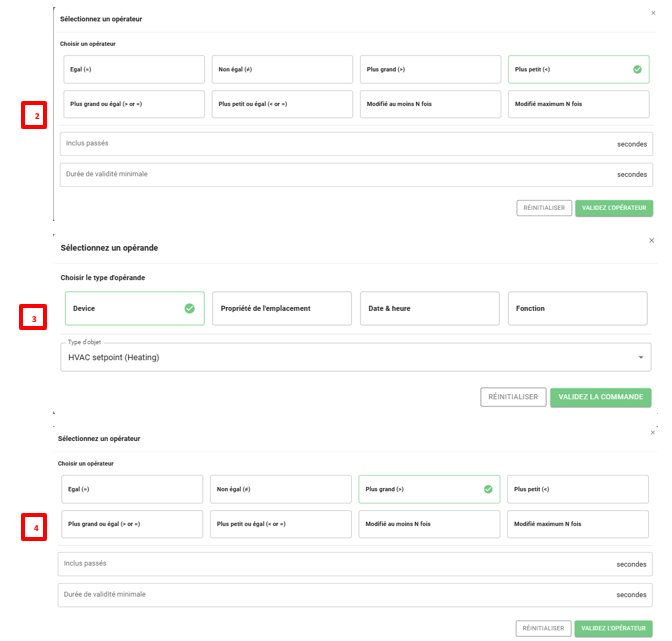Choose Non égal (≠) in the bottom dialog
This screenshot has height=641, width=672.
pyautogui.click(x=281, y=489)
